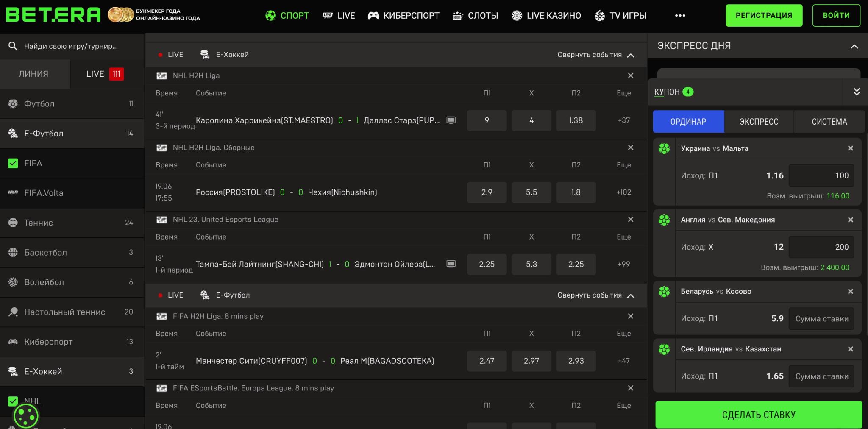
Task: Open the awards medals badge
Action: point(121,15)
